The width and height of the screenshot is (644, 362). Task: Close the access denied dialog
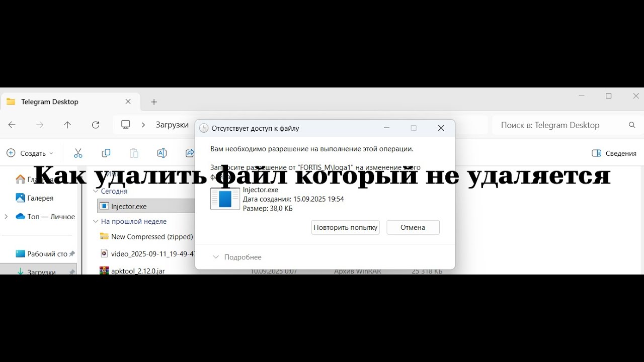441,128
